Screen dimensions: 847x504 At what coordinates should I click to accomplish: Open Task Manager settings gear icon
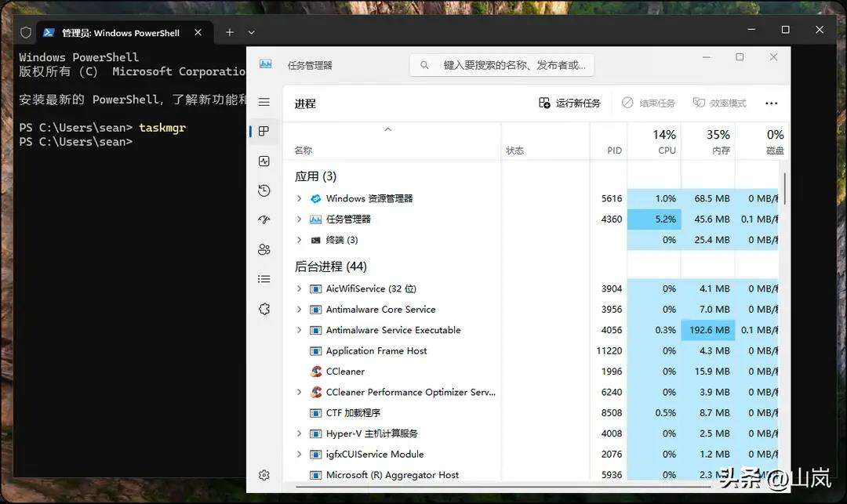pyautogui.click(x=264, y=475)
